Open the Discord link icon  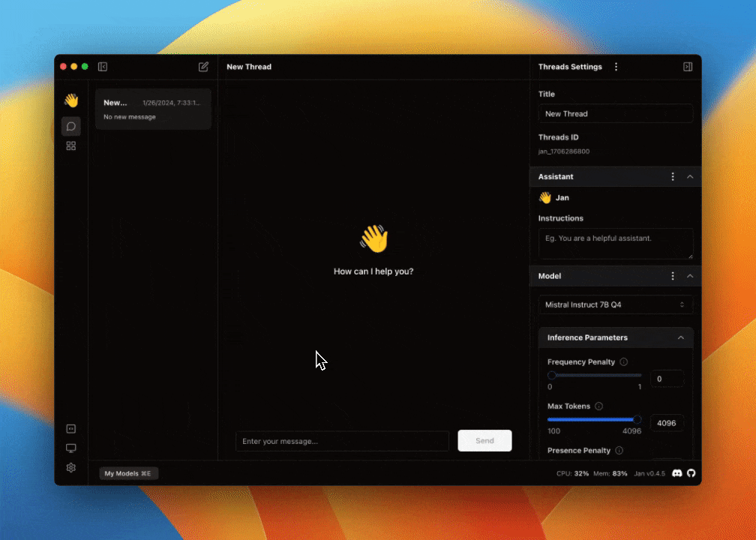click(677, 473)
